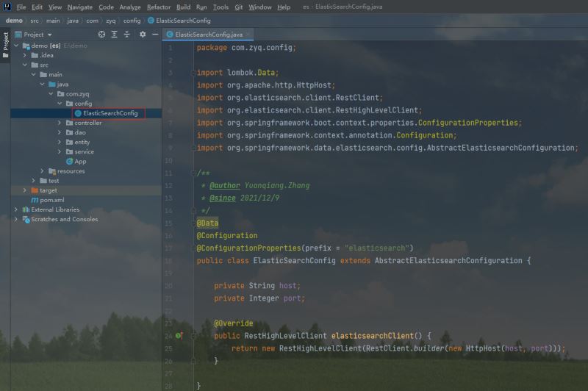
Task: Collapse the java folder
Action: 42,85
